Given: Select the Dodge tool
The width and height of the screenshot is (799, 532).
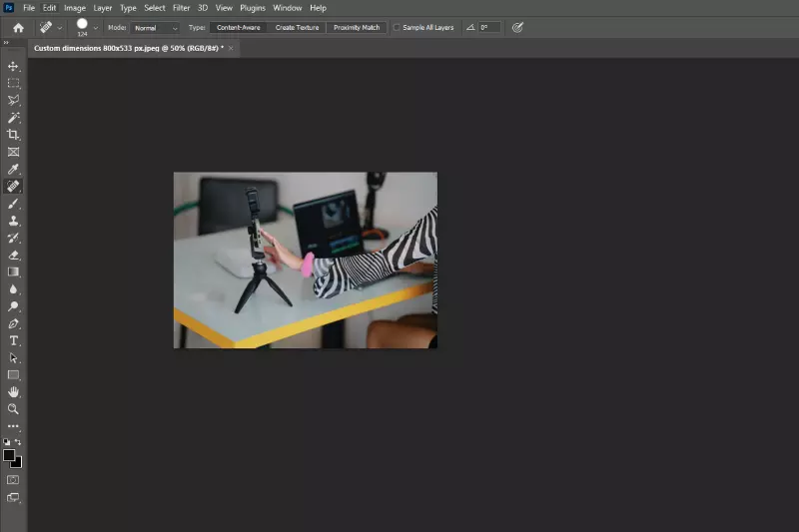Looking at the screenshot, I should click(x=13, y=306).
